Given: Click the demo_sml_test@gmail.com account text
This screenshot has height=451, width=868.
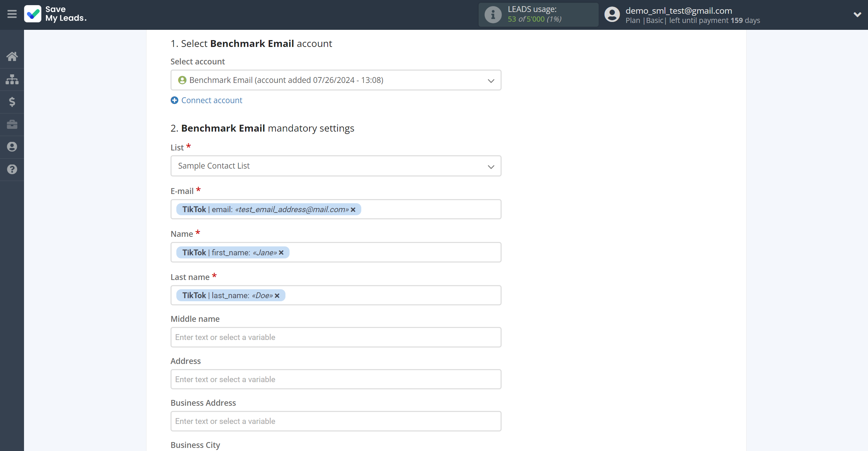Looking at the screenshot, I should (679, 11).
